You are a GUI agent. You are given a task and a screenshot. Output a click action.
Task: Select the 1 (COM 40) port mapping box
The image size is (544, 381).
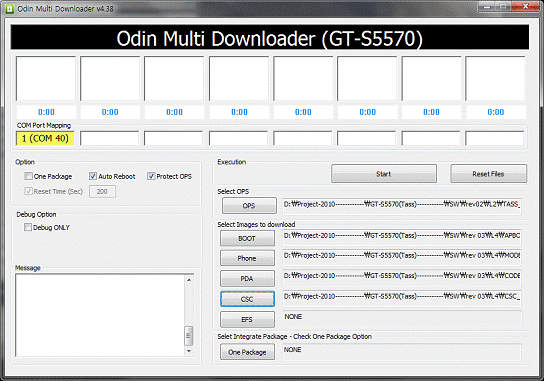(45, 138)
